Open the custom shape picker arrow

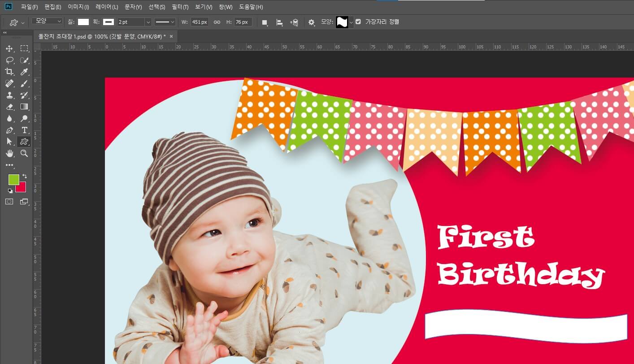351,22
